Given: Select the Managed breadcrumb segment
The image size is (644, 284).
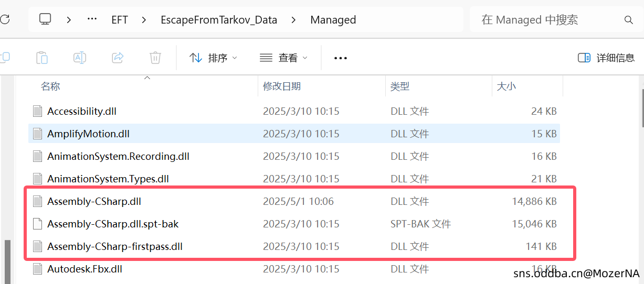Looking at the screenshot, I should click(333, 20).
